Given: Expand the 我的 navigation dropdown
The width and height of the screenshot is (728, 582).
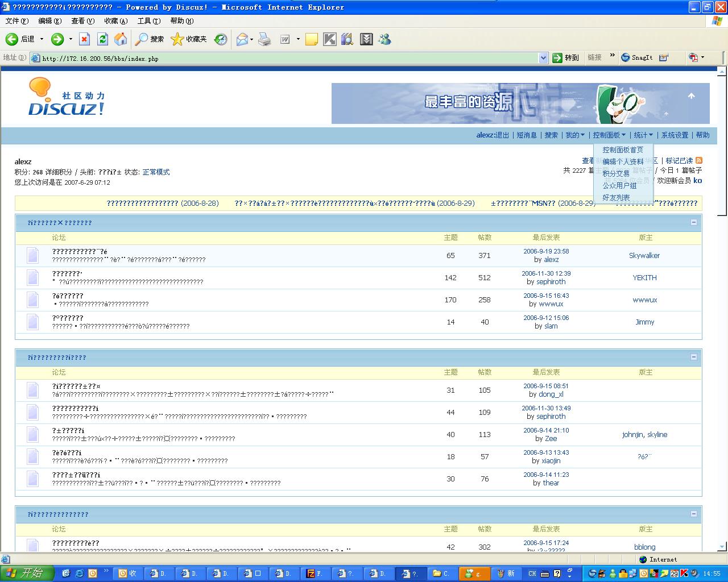Looking at the screenshot, I should pyautogui.click(x=575, y=135).
